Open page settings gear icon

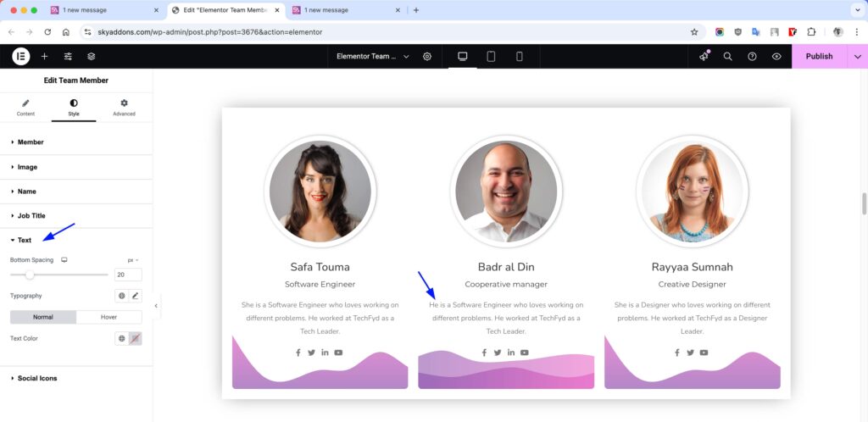tap(427, 57)
